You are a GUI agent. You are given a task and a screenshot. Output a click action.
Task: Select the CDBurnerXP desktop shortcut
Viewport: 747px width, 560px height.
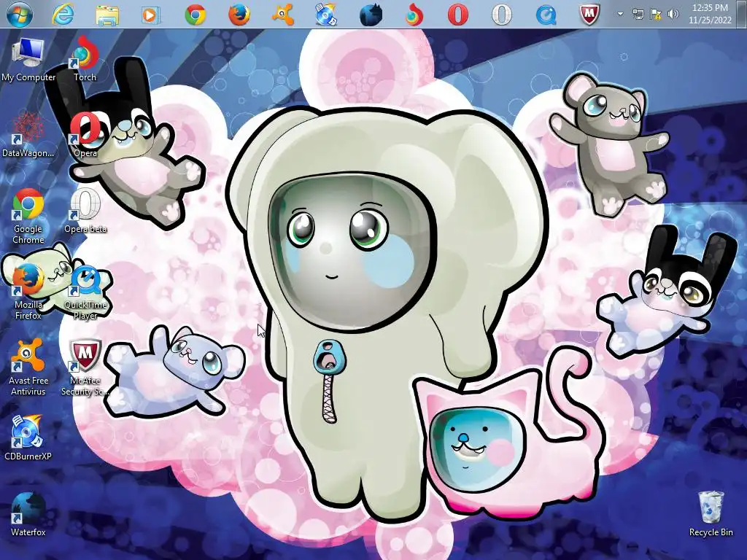click(28, 438)
